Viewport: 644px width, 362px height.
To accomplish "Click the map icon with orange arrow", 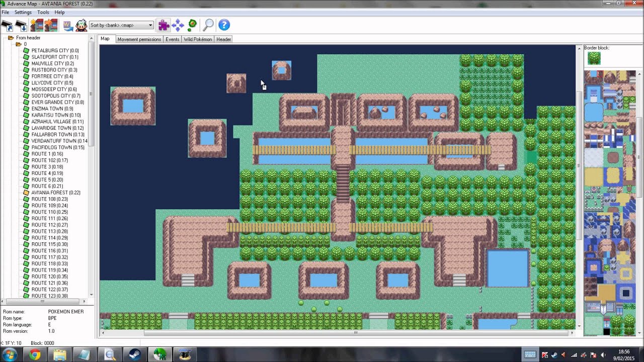I will (x=51, y=25).
